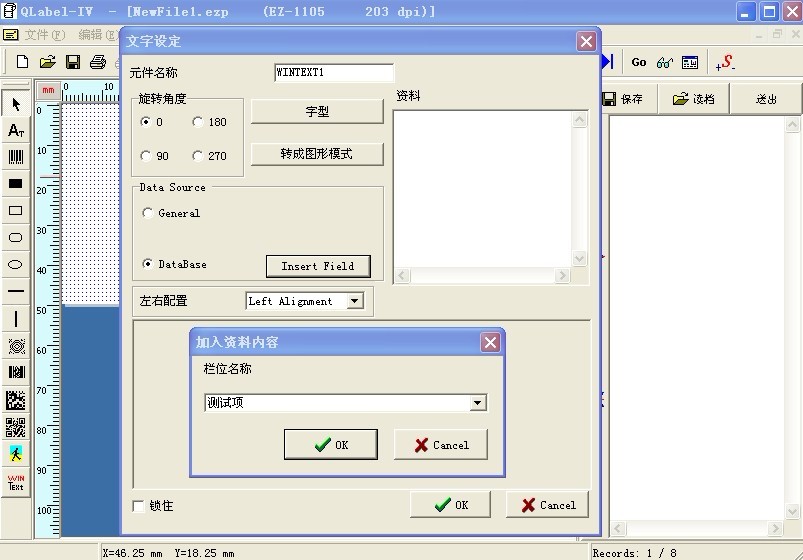803x560 pixels.
Task: Click the 字型 font button
Action: tap(317, 111)
